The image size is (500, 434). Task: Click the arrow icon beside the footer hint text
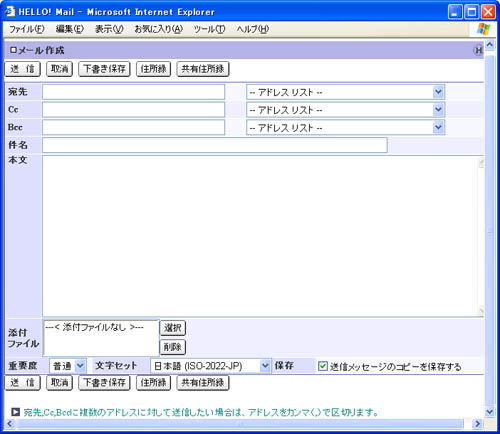click(15, 412)
